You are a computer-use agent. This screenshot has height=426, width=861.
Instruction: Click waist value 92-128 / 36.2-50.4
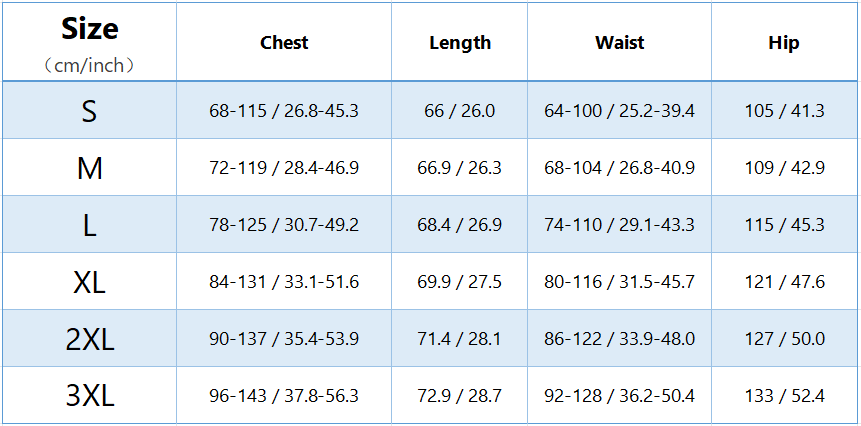[x=619, y=396]
